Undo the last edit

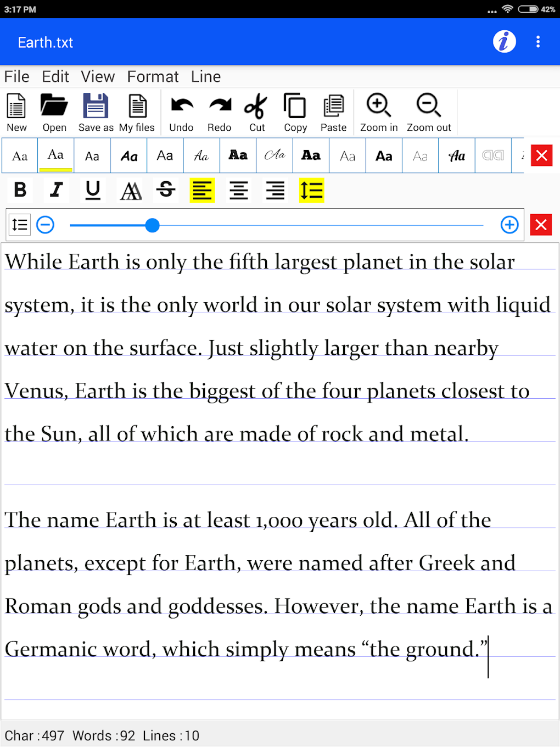tap(181, 113)
